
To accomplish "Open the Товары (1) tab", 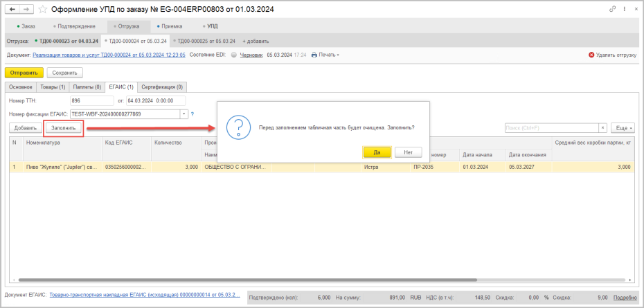I will pos(52,87).
